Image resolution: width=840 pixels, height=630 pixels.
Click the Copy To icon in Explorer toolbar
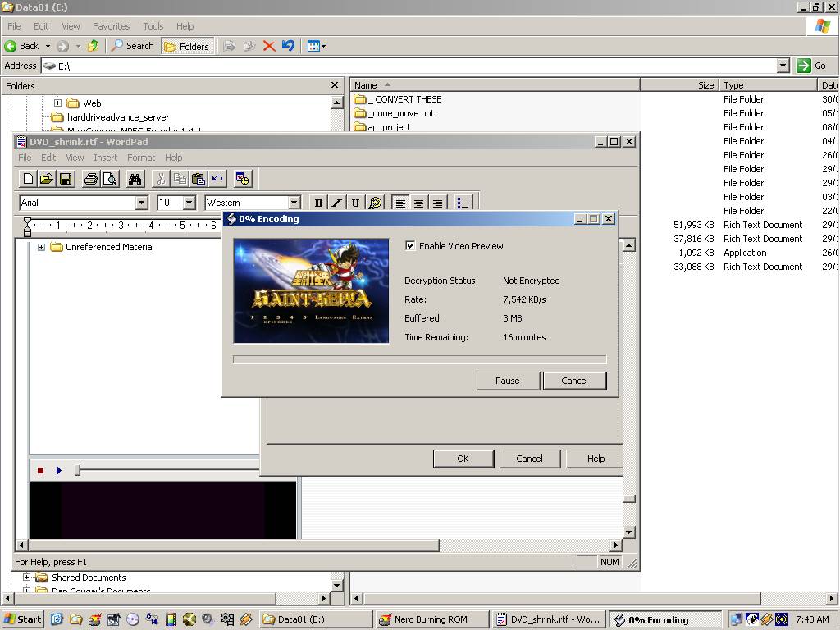click(249, 46)
